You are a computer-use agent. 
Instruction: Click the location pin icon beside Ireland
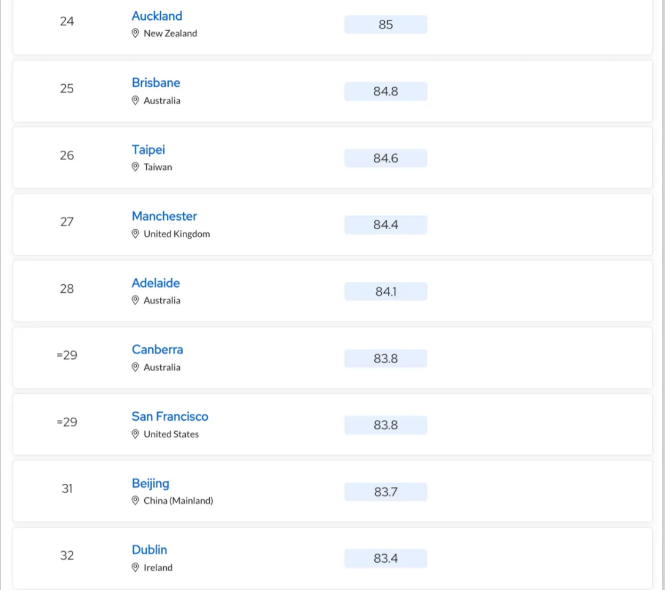click(135, 567)
